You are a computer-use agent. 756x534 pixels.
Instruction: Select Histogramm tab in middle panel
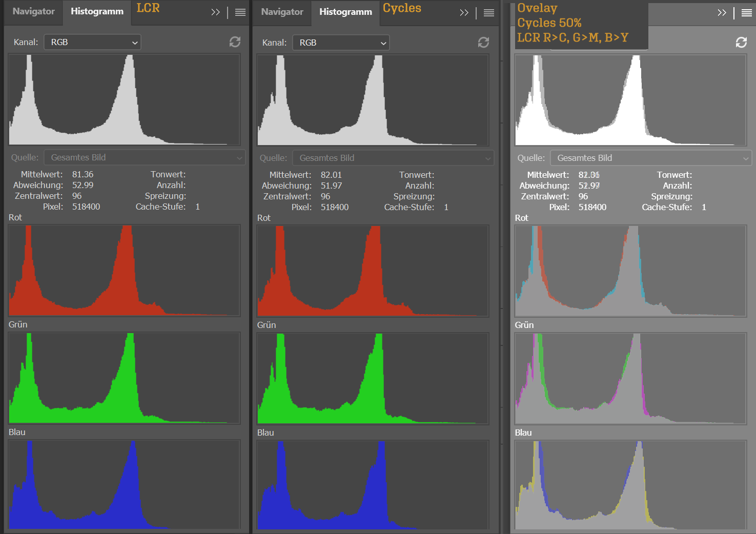[345, 12]
